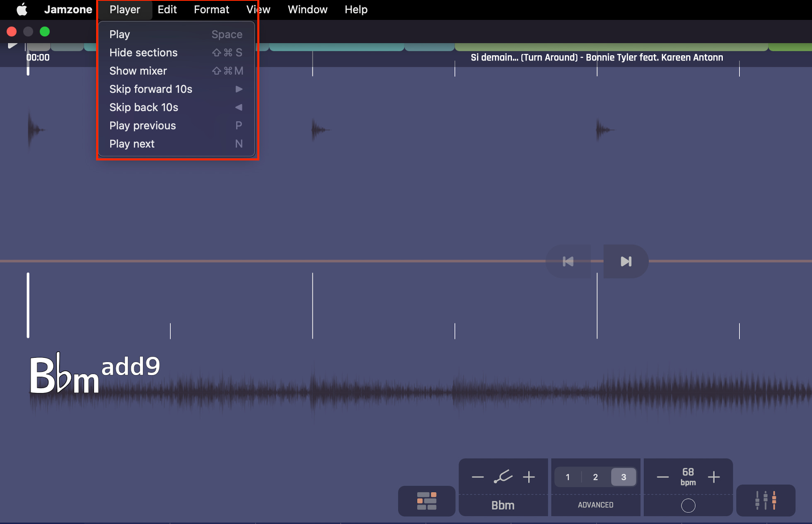This screenshot has height=524, width=812.
Task: Lower the key with the minus button
Action: click(478, 477)
